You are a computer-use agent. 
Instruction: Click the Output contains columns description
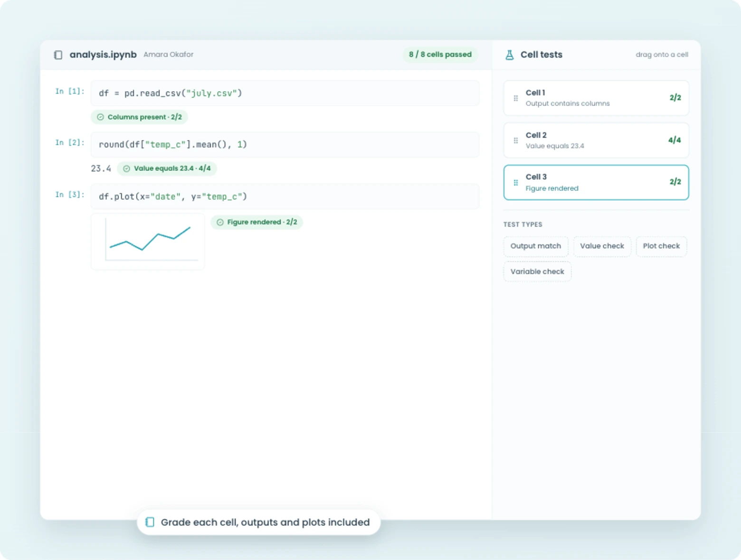point(568,103)
